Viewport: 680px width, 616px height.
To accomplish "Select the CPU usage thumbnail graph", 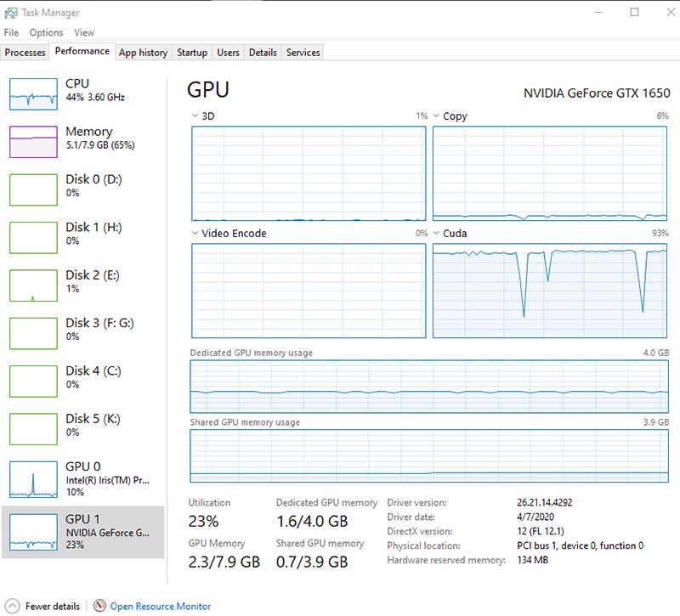I will coord(33,94).
